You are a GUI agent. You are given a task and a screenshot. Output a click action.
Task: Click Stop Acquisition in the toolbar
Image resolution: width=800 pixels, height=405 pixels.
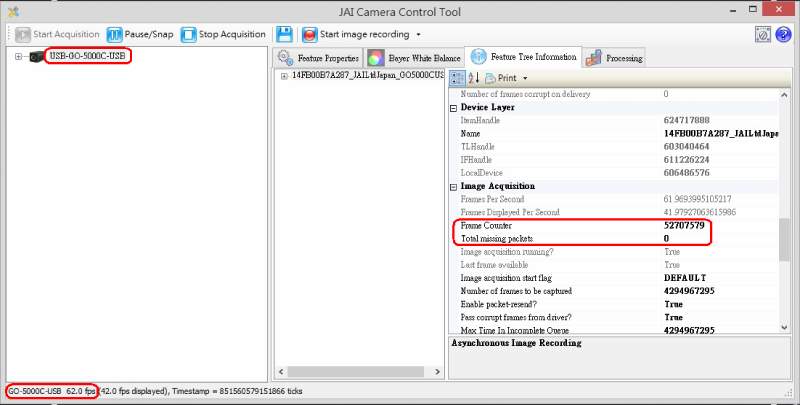tap(223, 34)
